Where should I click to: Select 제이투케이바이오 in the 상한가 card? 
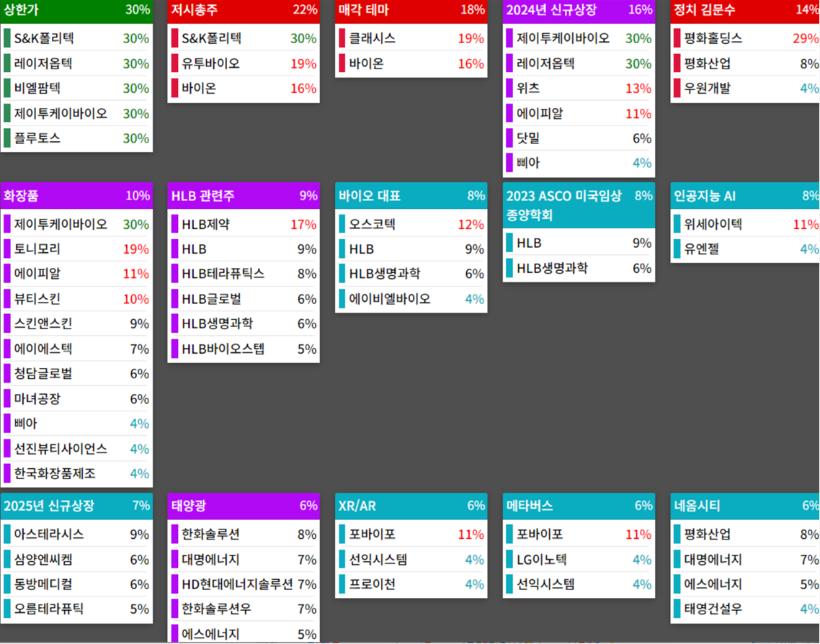pos(76,113)
